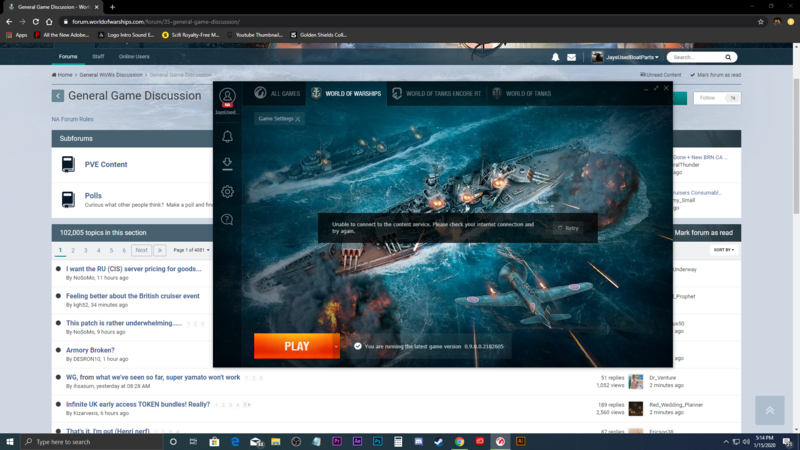
Task: Open launcher settings gear icon
Action: point(228,191)
